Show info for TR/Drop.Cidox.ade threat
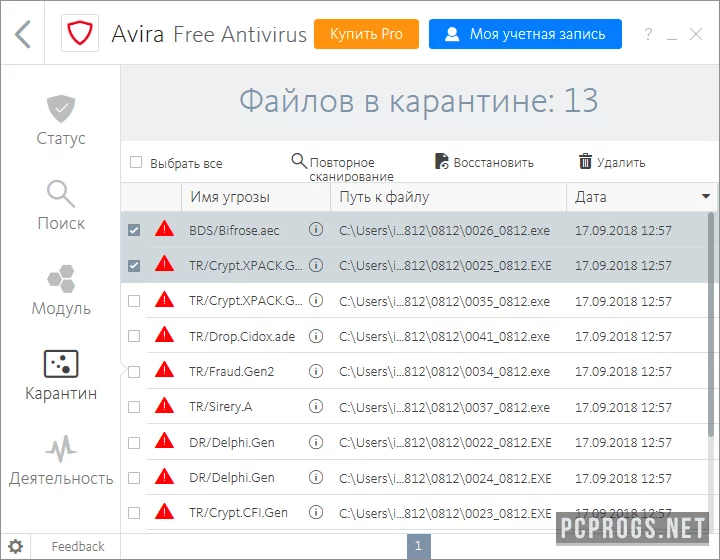This screenshot has height=560, width=720. [316, 336]
